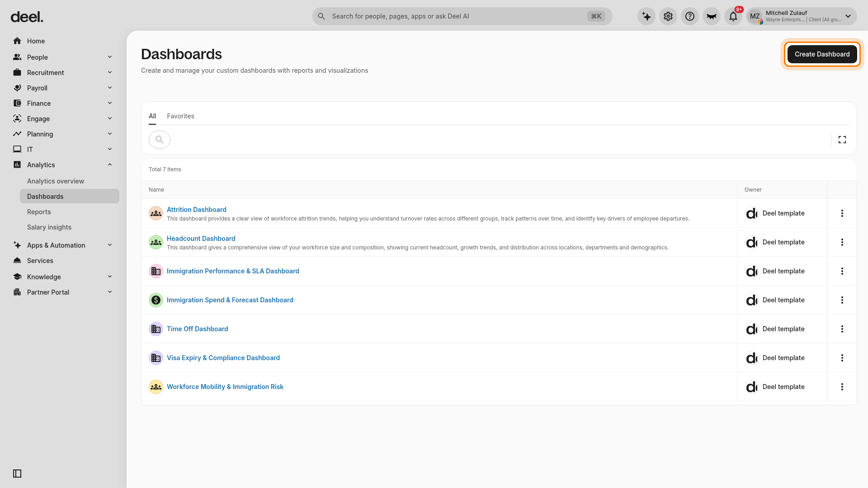
Task: Open the help question mark icon
Action: [690, 16]
